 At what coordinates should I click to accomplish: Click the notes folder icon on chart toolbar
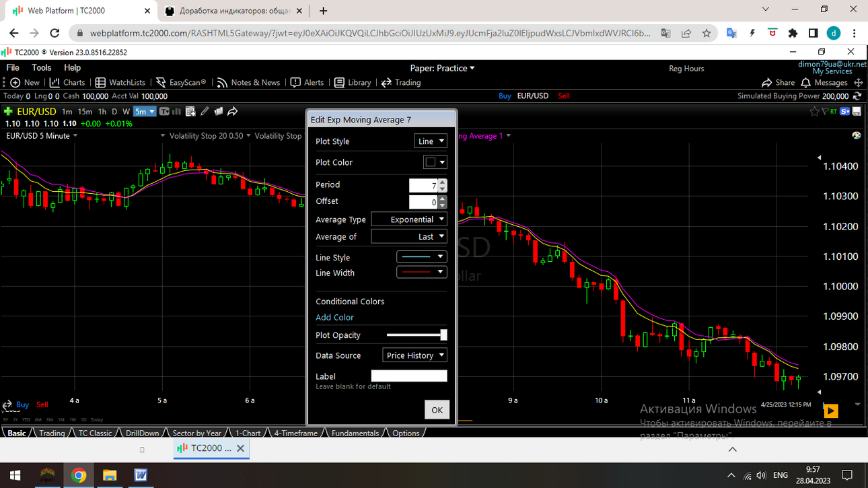(x=219, y=111)
